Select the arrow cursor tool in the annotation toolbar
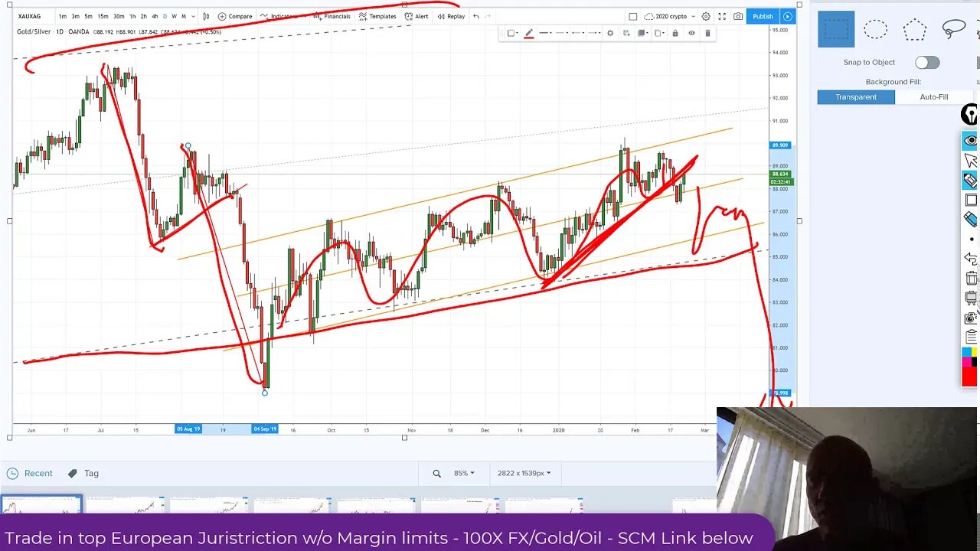Viewport: 980px width, 551px height. [x=970, y=160]
